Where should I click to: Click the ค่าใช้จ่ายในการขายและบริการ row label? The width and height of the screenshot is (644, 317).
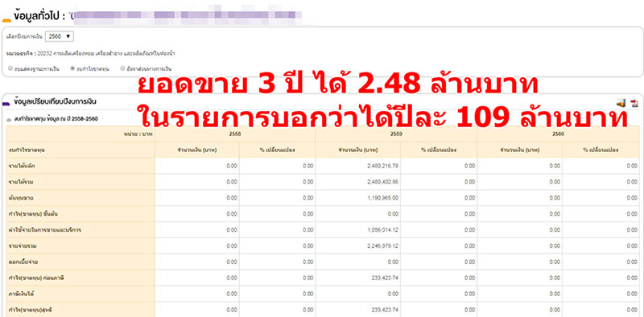pyautogui.click(x=44, y=230)
